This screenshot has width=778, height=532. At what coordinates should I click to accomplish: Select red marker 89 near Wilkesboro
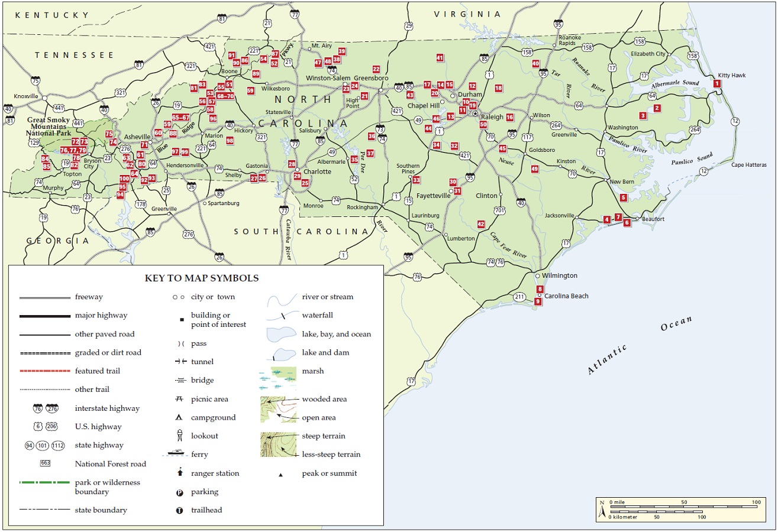[x=256, y=74]
